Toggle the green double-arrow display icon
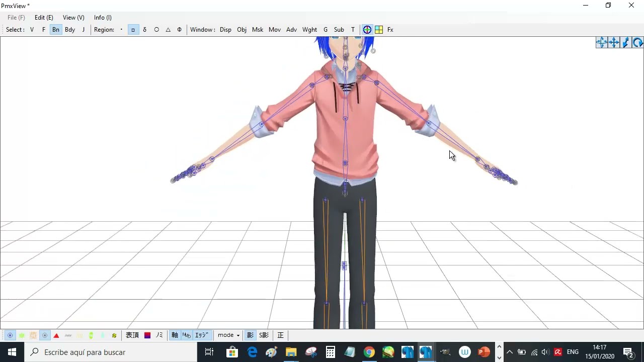This screenshot has height=362, width=644. tap(91, 335)
